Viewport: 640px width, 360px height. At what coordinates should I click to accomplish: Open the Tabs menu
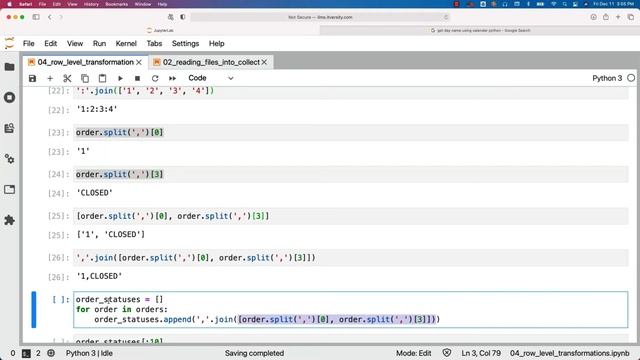tap(154, 44)
